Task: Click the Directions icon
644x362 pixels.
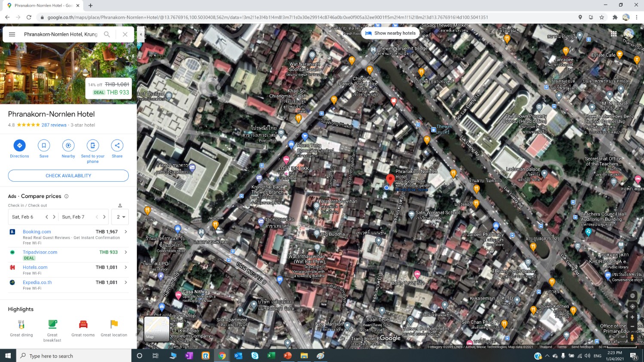Action: click(x=19, y=146)
